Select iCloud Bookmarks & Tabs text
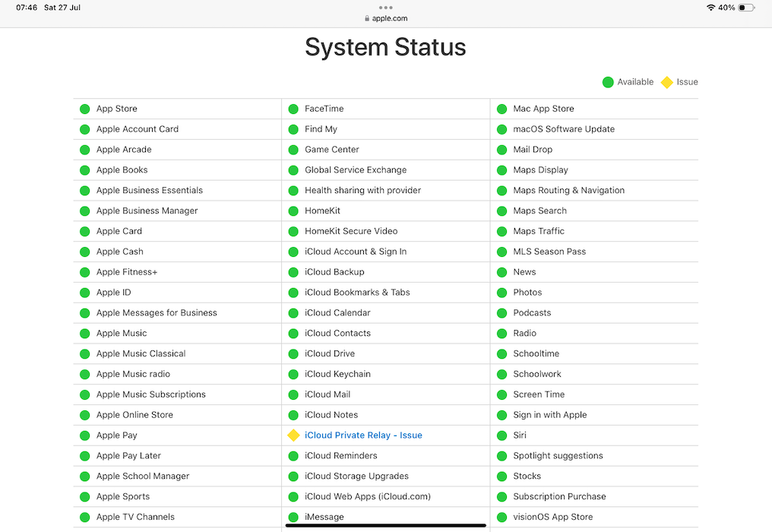This screenshot has height=532, width=772. point(357,293)
